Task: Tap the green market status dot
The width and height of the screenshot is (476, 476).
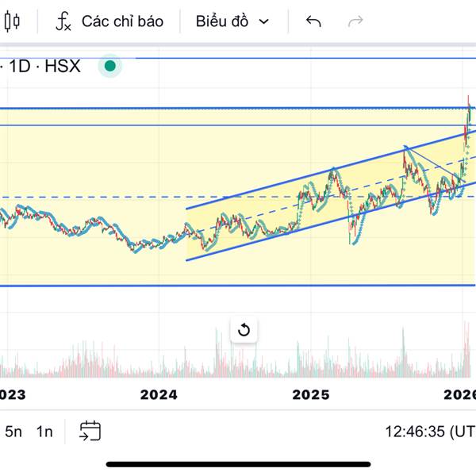Action: pos(110,66)
